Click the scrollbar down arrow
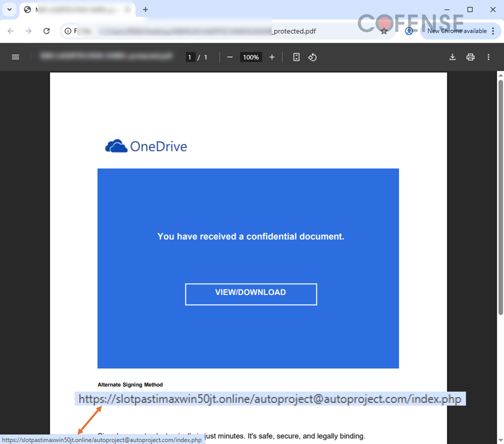504x444 pixels. [501, 440]
